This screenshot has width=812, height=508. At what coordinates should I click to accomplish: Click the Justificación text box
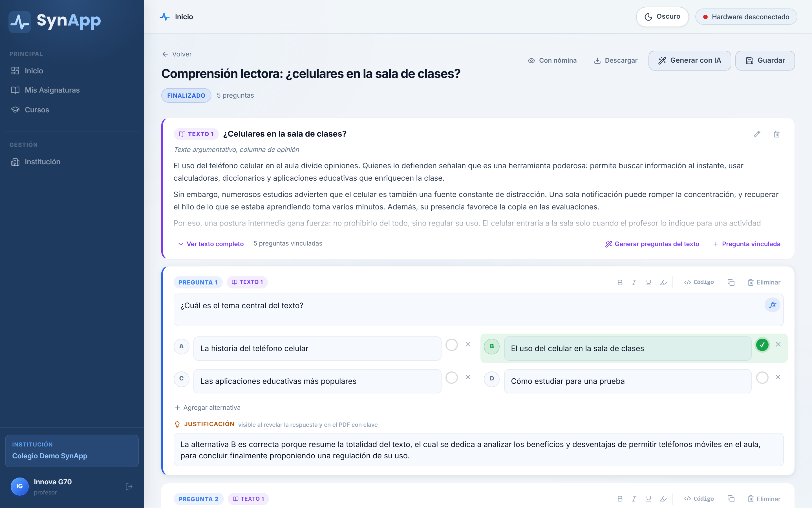pos(478,450)
